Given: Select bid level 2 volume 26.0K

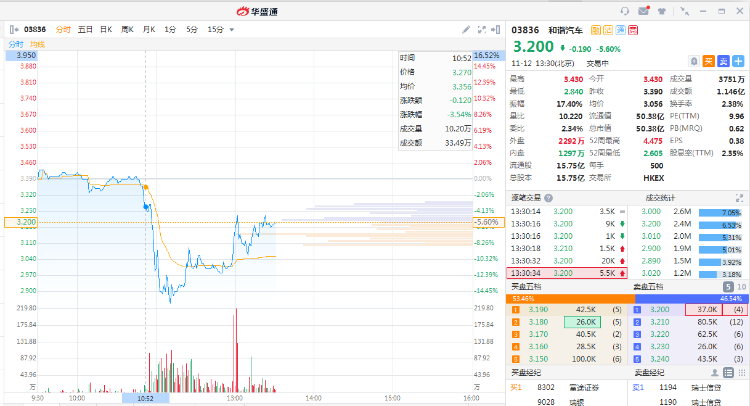Looking at the screenshot, I should click(583, 322).
